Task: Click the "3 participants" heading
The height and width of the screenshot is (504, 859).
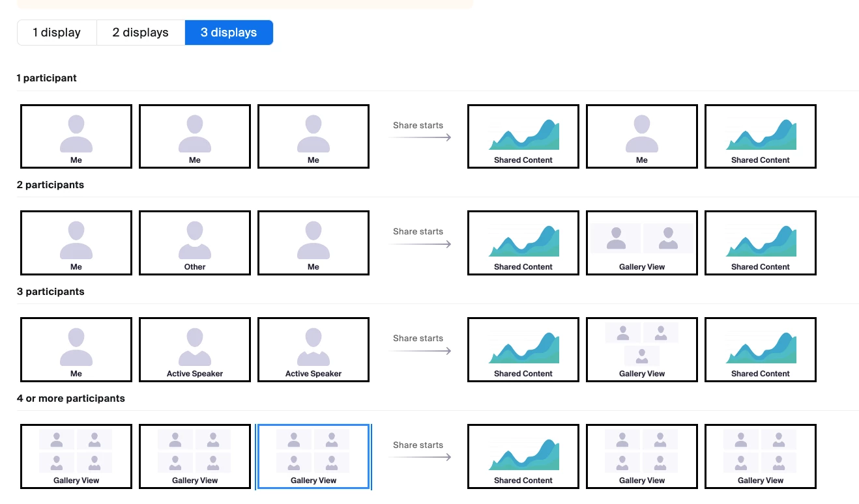Action: tap(50, 292)
